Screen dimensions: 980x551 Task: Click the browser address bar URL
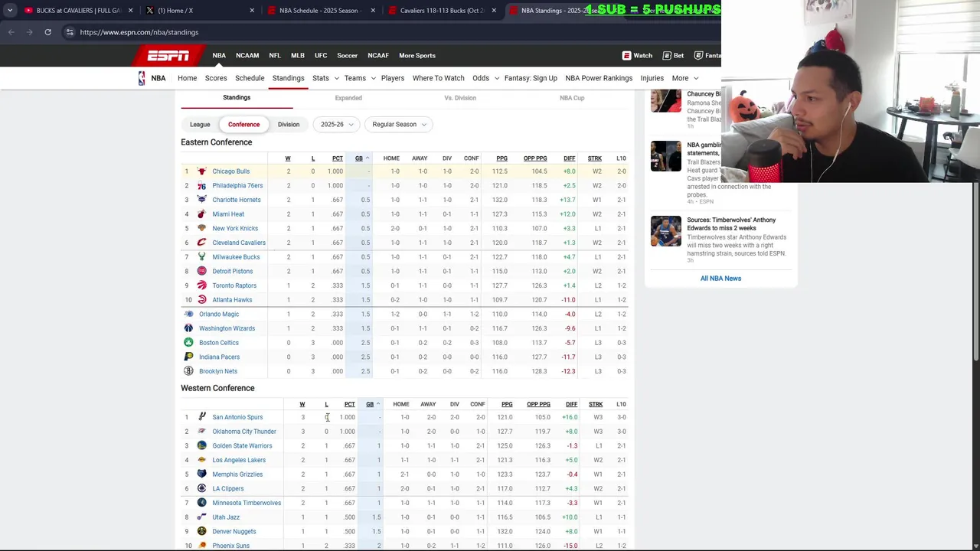139,32
